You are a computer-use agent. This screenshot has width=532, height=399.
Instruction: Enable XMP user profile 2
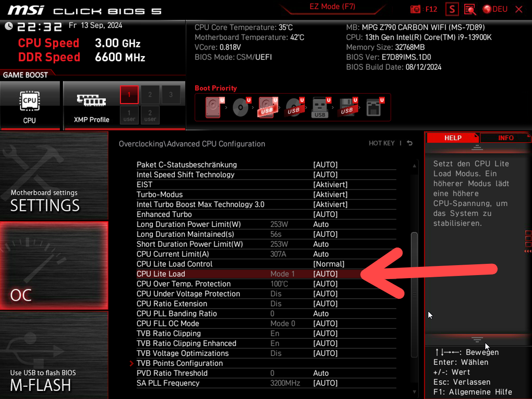tap(150, 115)
